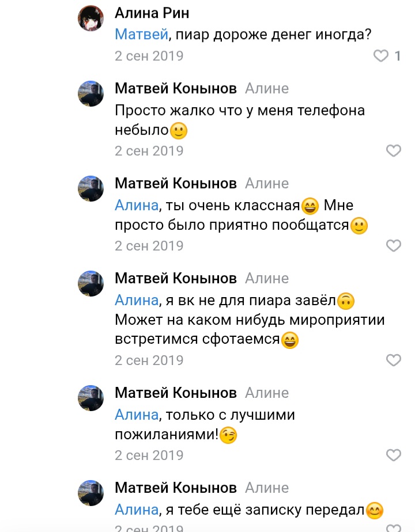Click "Алине" reply label above "Просто жалко" comment
This screenshot has width=415, height=532.
coord(267,88)
